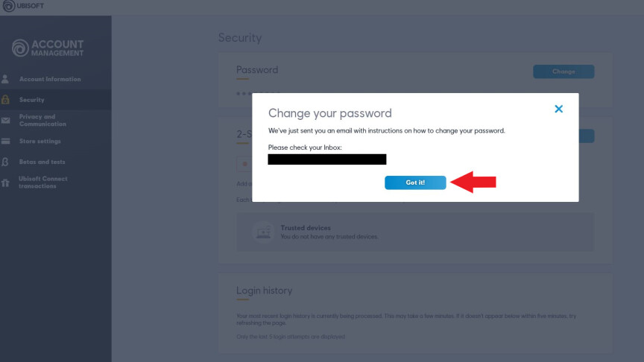Screen dimensions: 644x362
Task: Open Ubisoft Connect transactions label
Action: coord(43,182)
